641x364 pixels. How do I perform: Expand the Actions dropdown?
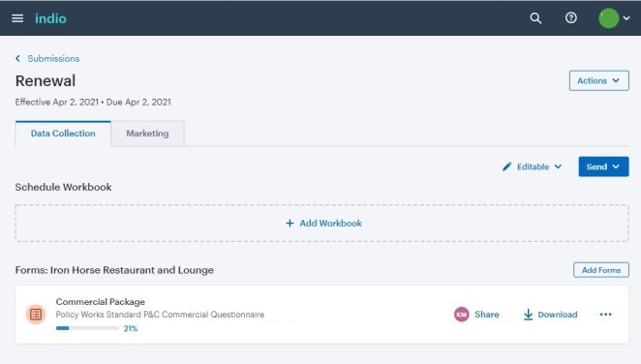[599, 80]
